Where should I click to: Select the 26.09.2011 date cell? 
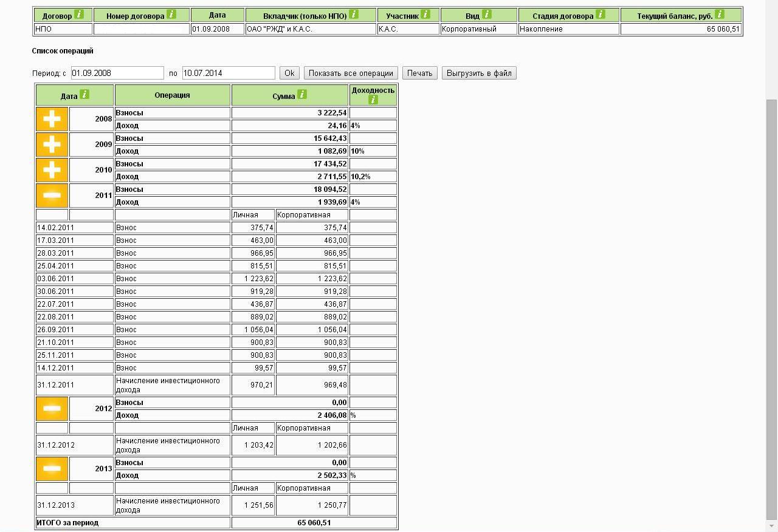(75, 330)
